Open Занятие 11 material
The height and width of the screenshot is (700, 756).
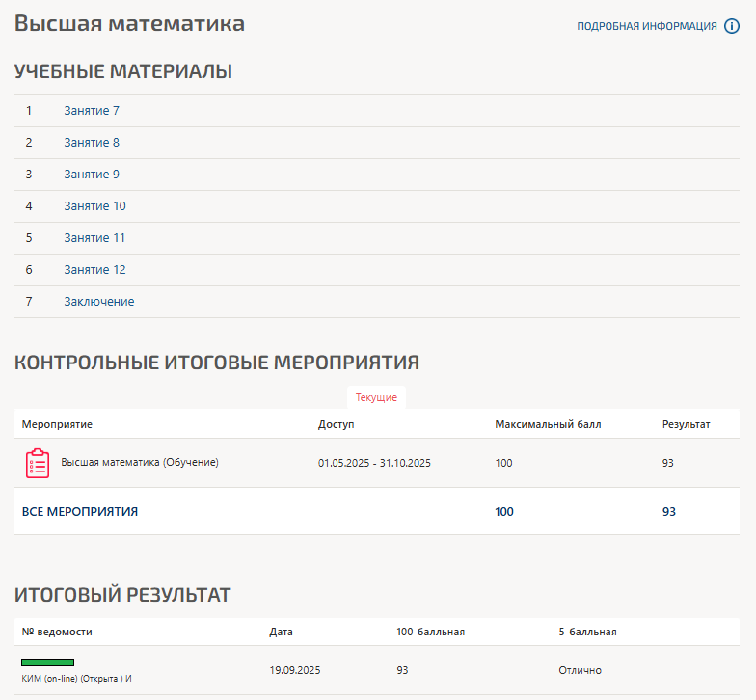(x=94, y=238)
